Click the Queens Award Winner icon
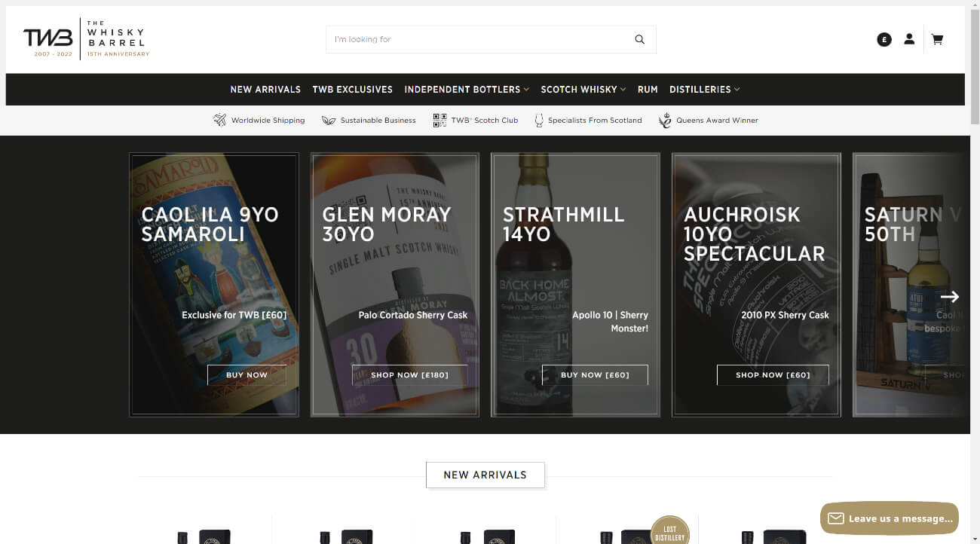 click(665, 120)
